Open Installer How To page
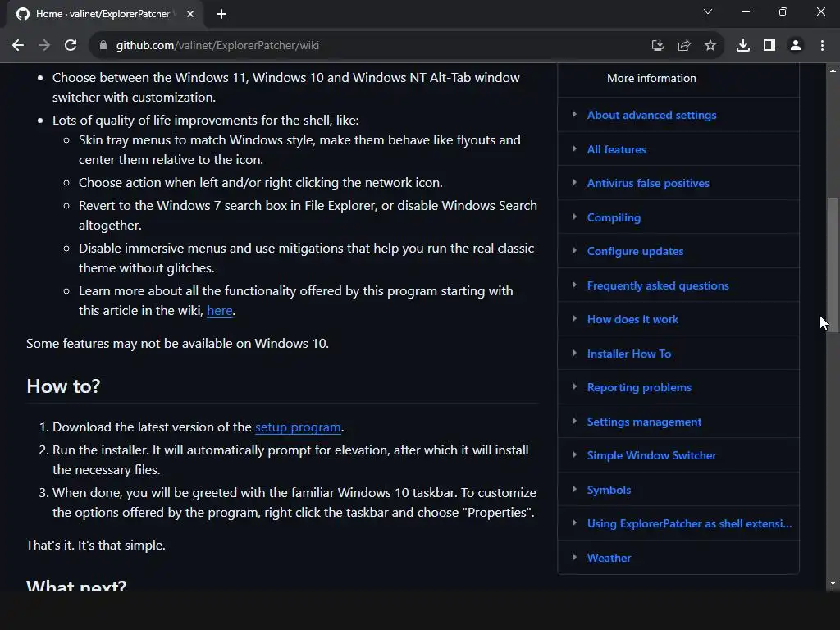The width and height of the screenshot is (840, 630). click(x=629, y=354)
